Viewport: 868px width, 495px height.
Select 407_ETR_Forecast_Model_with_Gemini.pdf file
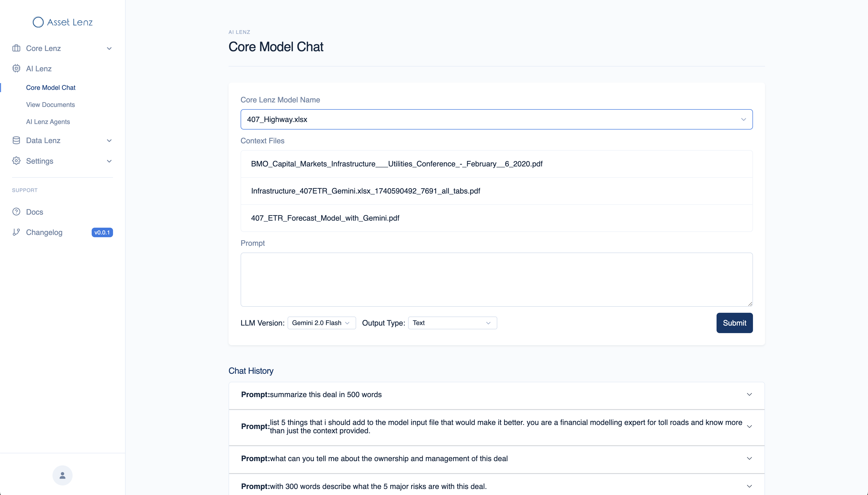(497, 218)
